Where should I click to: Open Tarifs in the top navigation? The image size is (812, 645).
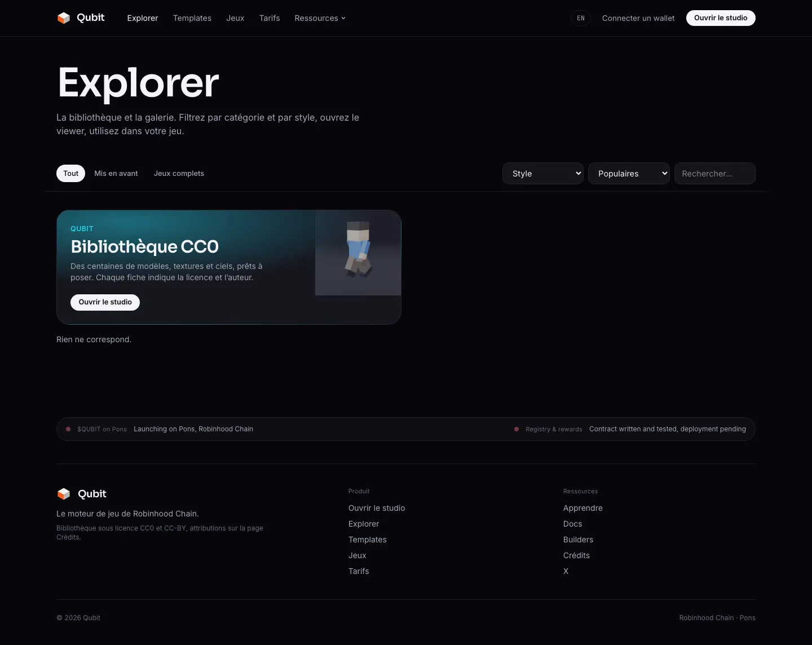[270, 18]
